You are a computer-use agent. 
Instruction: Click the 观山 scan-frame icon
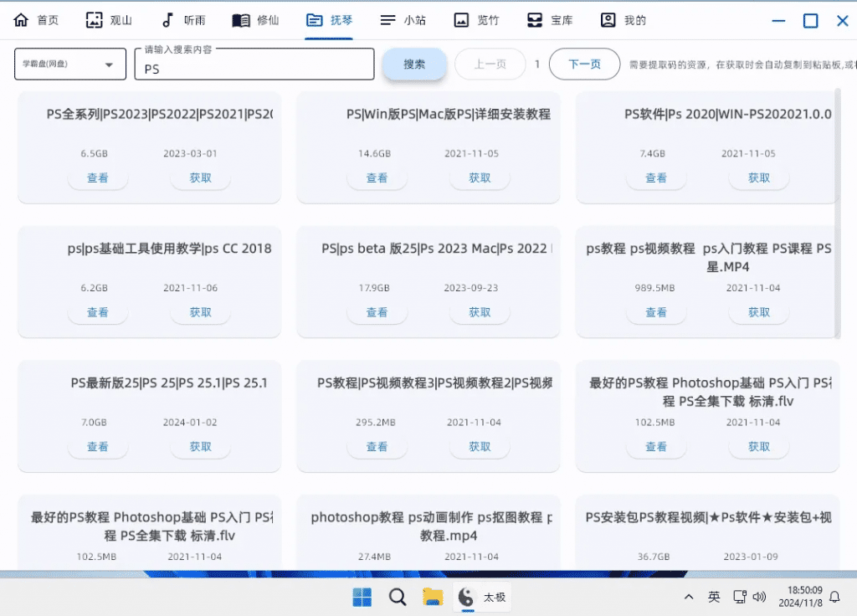(94, 20)
